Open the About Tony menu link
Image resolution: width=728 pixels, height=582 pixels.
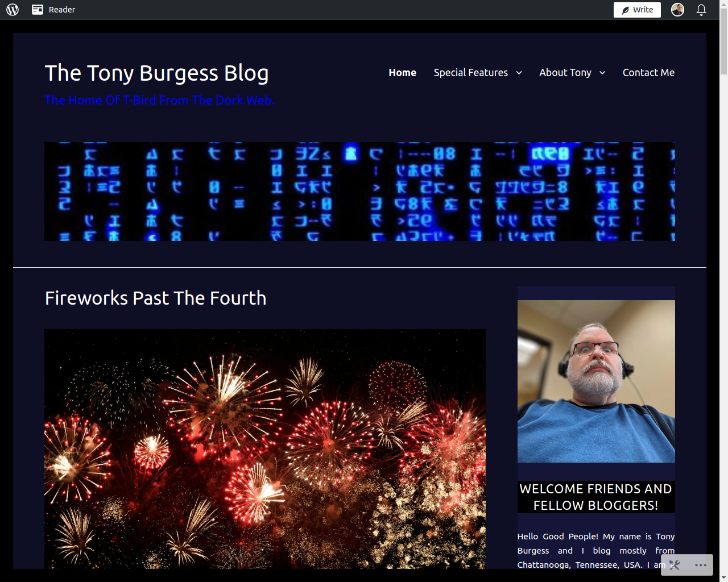(565, 73)
